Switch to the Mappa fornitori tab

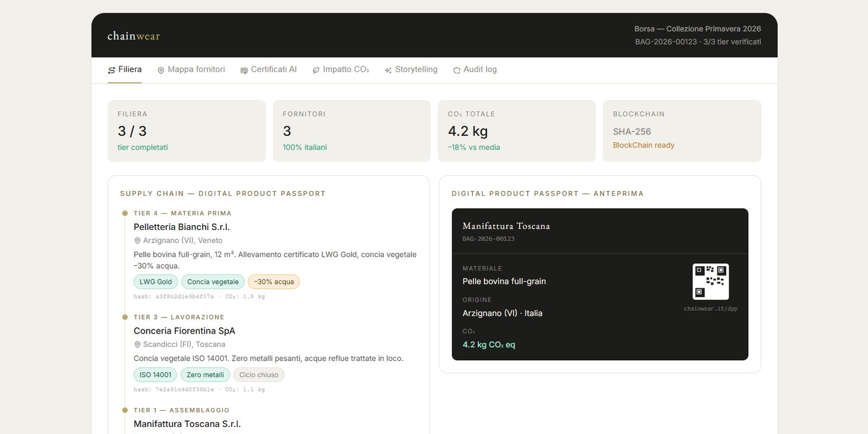[191, 70]
